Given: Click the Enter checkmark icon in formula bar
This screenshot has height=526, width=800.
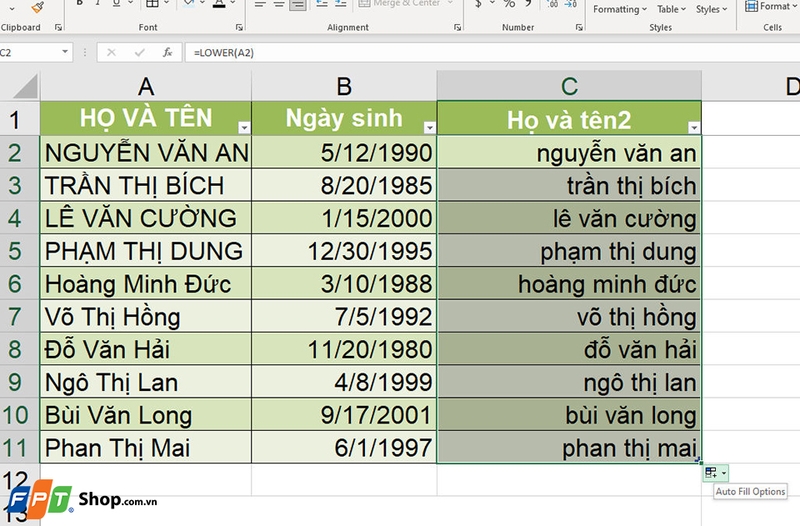Looking at the screenshot, I should 139,53.
